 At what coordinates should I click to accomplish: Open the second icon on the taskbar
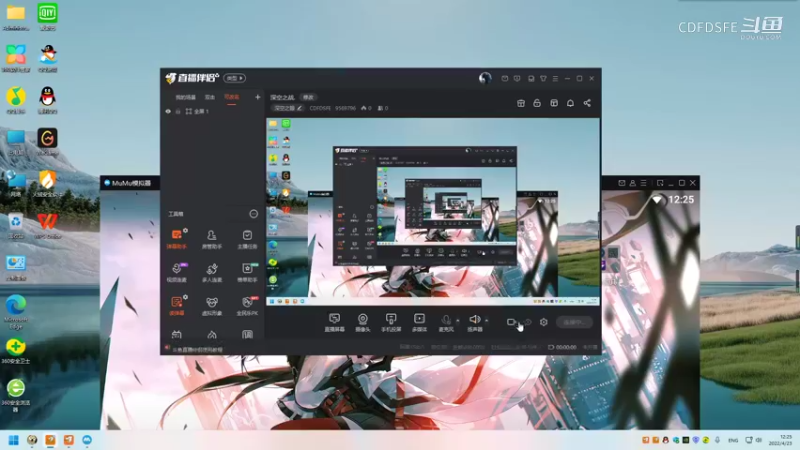click(32, 440)
